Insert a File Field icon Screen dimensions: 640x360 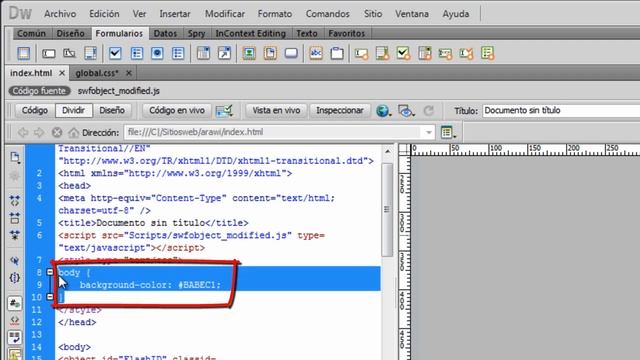(270, 53)
